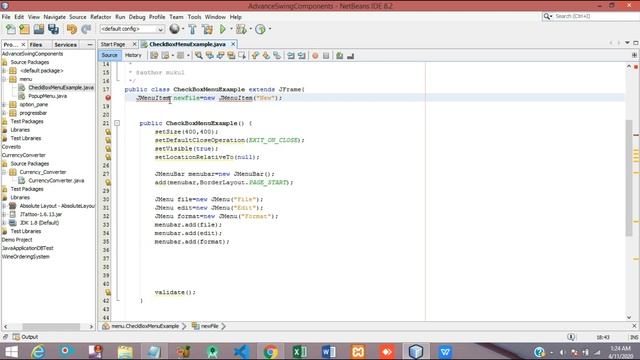This screenshot has height=360, width=640.
Task: Select CurrencyConverter.java in project tree
Action: [x=56, y=180]
